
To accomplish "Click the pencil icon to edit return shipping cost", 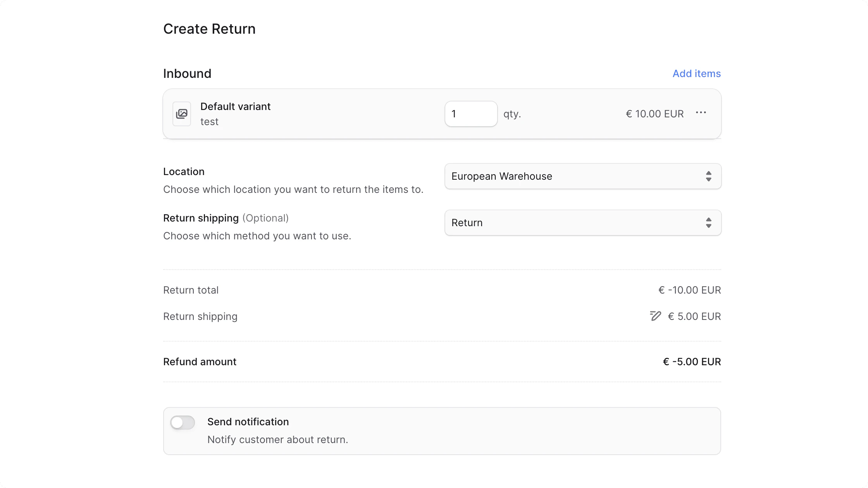I will click(655, 316).
